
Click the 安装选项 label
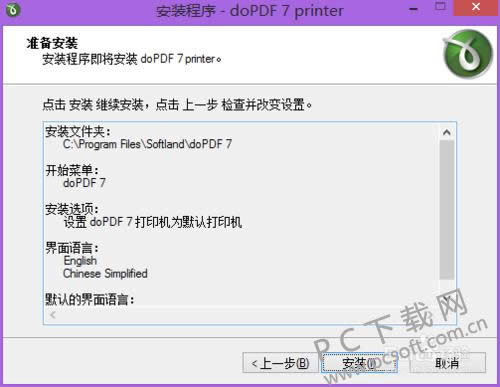[x=72, y=209]
